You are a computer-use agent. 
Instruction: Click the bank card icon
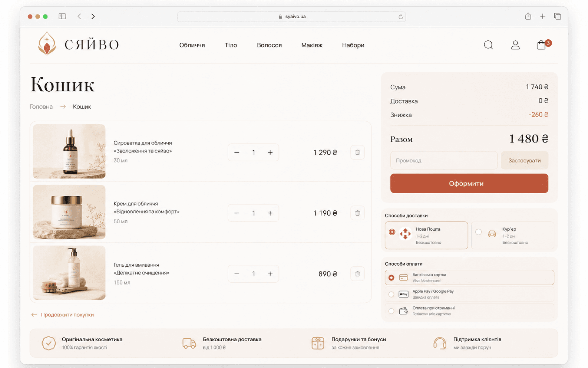[x=403, y=277]
